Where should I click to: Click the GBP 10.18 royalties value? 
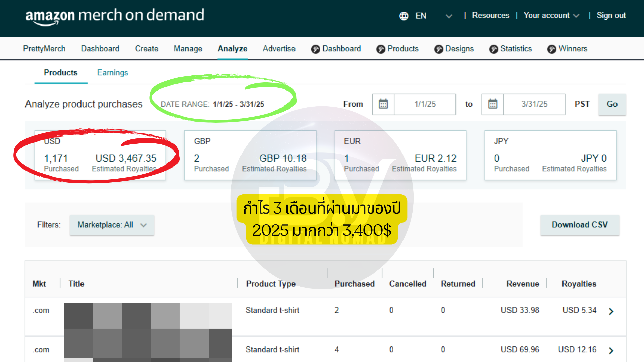(x=283, y=158)
